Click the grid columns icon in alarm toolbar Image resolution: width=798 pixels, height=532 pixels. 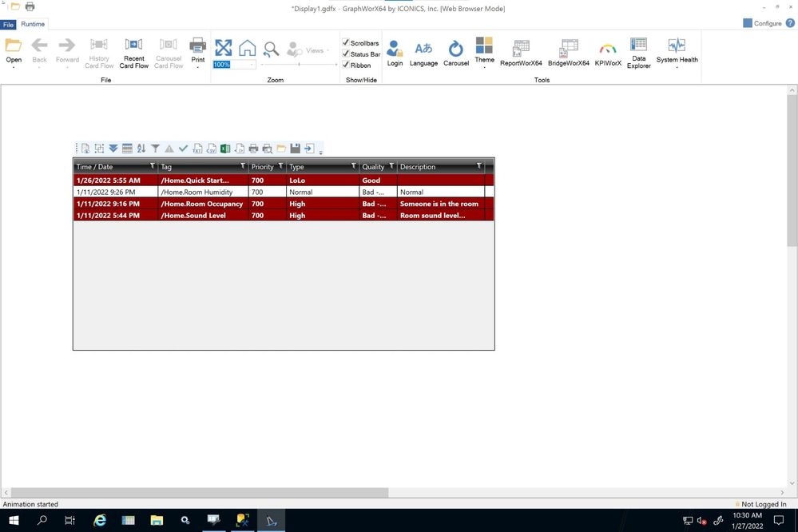coord(127,149)
